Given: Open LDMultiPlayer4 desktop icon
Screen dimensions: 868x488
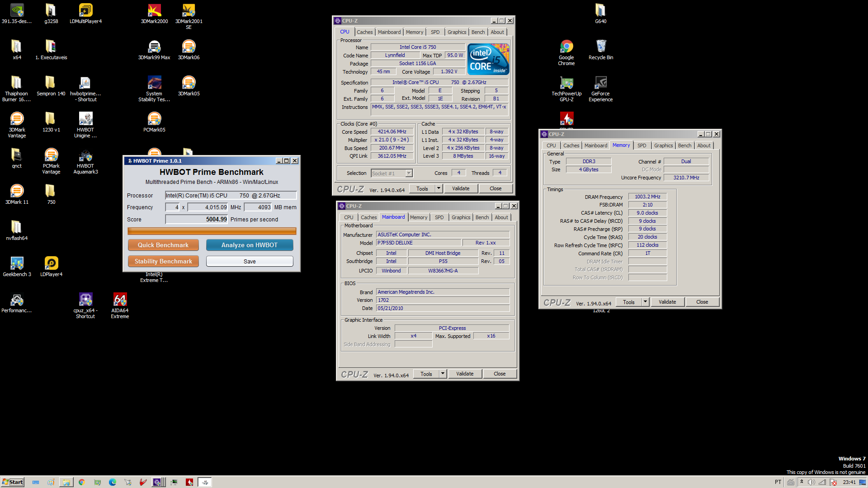Looking at the screenshot, I should 85,14.
